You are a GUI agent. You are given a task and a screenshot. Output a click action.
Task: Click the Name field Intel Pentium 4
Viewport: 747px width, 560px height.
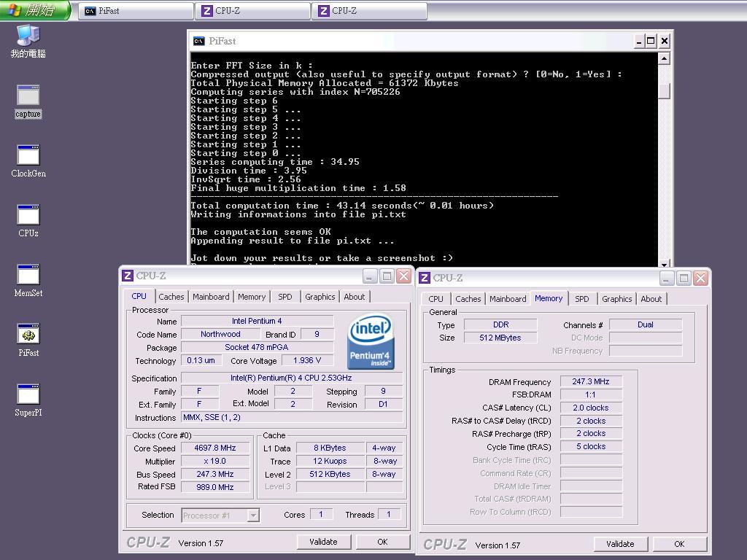(x=257, y=321)
